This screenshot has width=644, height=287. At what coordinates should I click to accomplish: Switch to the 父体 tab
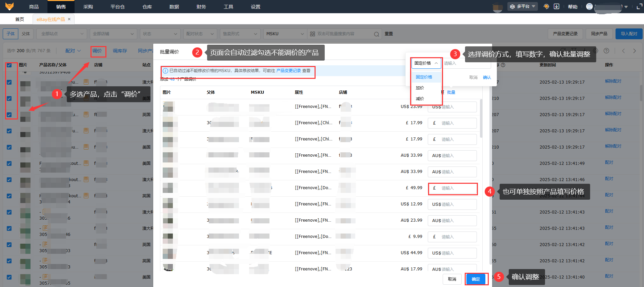tap(26, 34)
